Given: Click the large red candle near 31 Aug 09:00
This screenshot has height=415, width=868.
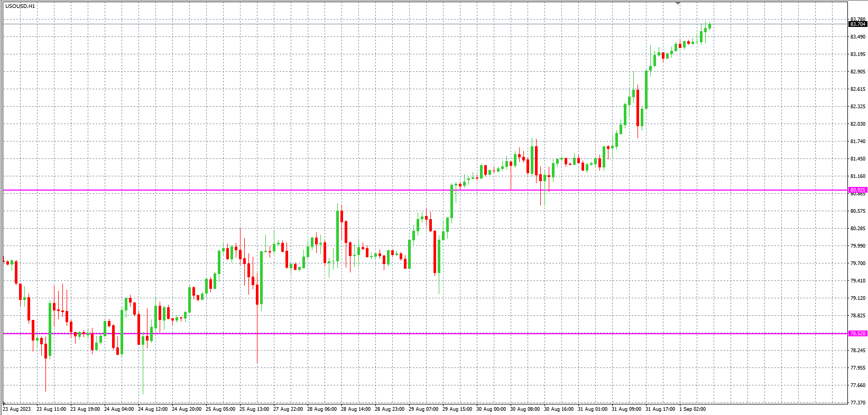Looking at the screenshot, I should tap(638, 108).
